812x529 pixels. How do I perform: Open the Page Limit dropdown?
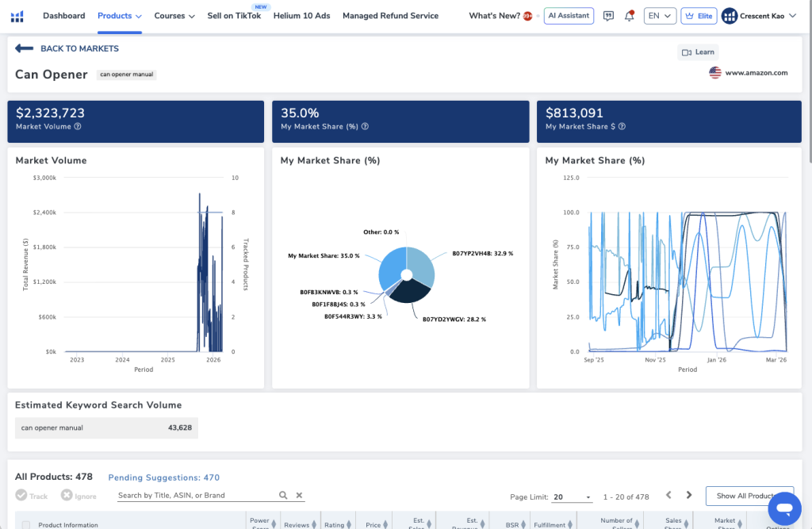[572, 497]
